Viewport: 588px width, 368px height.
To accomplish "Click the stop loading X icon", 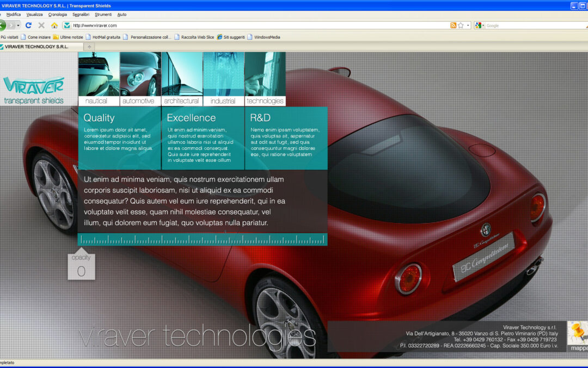I will coord(41,25).
